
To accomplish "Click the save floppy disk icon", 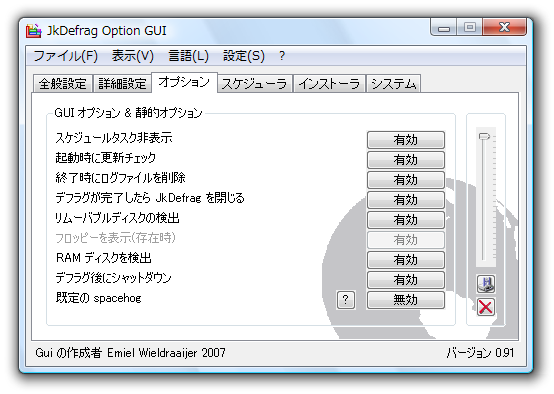I will coord(486,284).
